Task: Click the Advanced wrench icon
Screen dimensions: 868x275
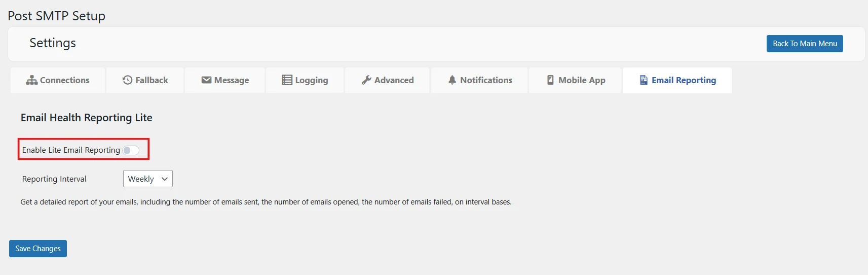Action: coord(366,80)
